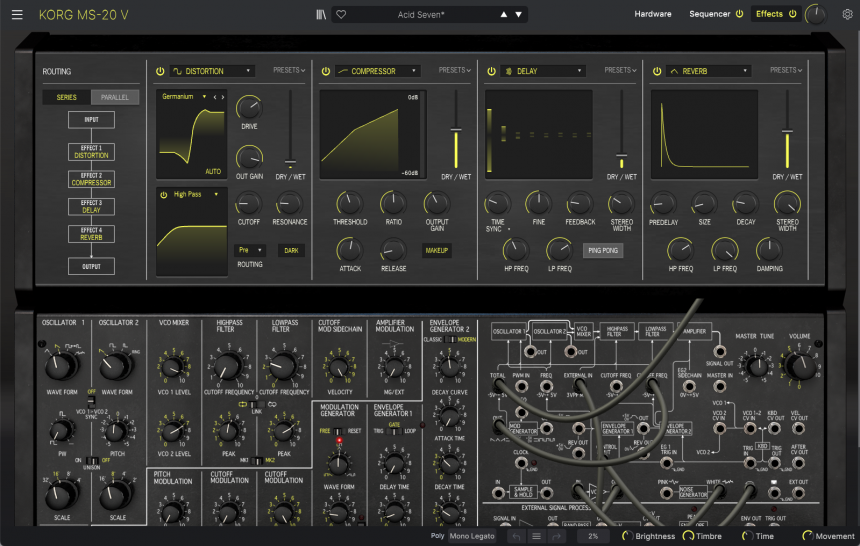Click the Acid Seven preset name field
Screen dimensions: 860x546
click(421, 15)
